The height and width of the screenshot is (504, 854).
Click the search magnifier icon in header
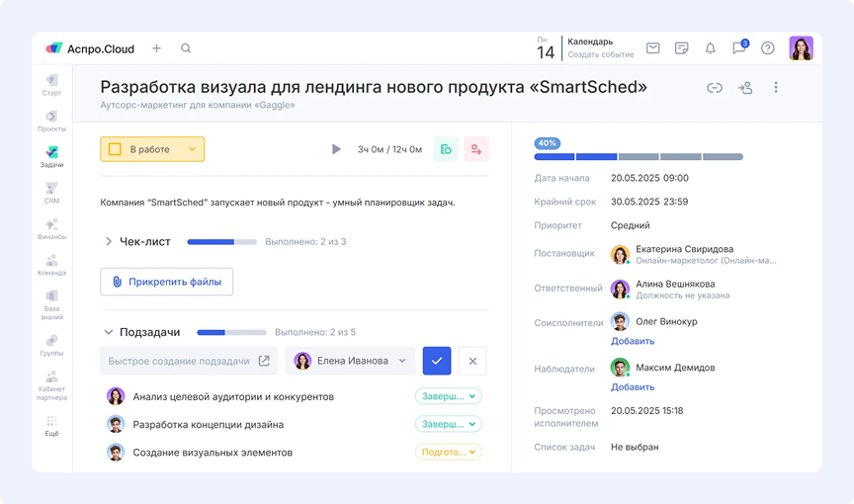click(x=186, y=48)
